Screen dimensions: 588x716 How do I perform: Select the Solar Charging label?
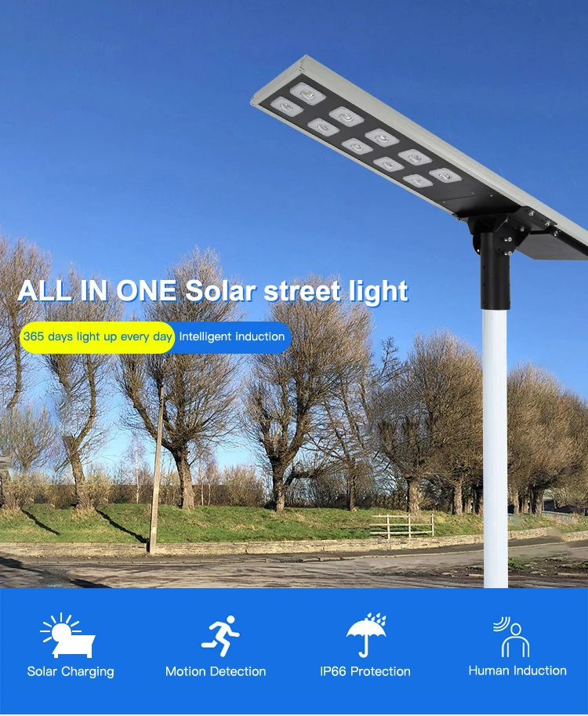click(x=71, y=671)
